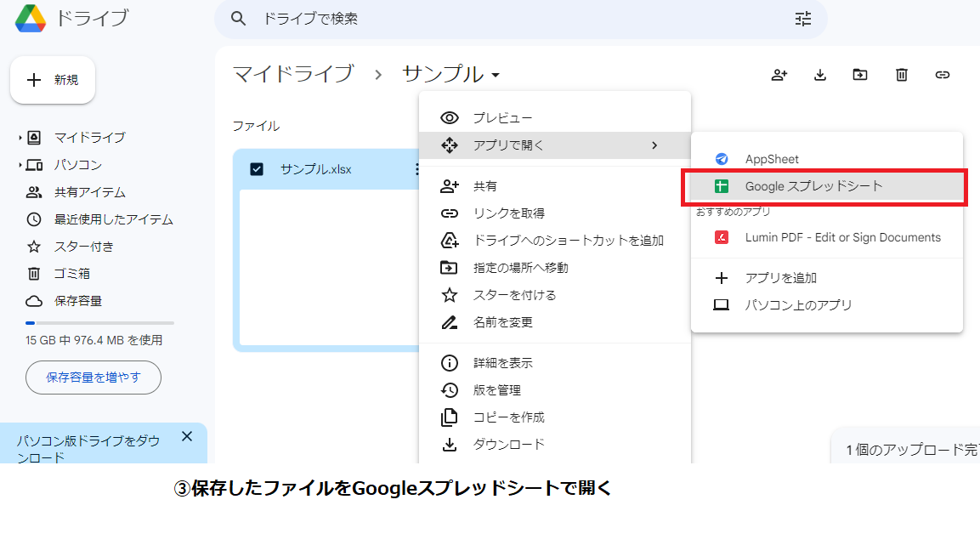Click the share person-add toolbar icon

(x=779, y=75)
